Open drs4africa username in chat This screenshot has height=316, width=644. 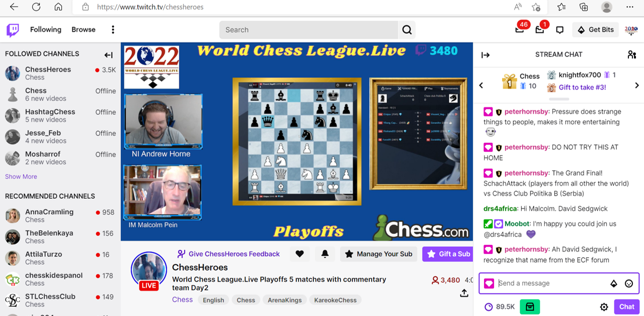500,208
